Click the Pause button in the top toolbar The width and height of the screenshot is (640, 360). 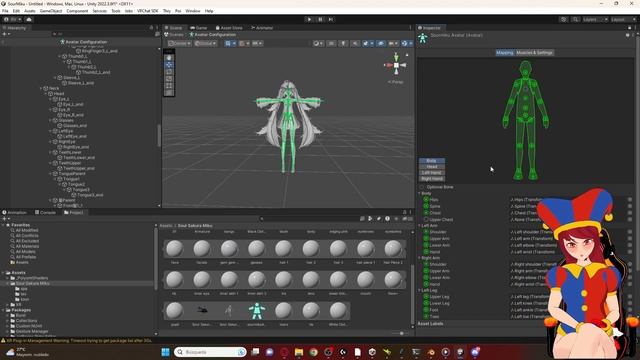click(320, 19)
